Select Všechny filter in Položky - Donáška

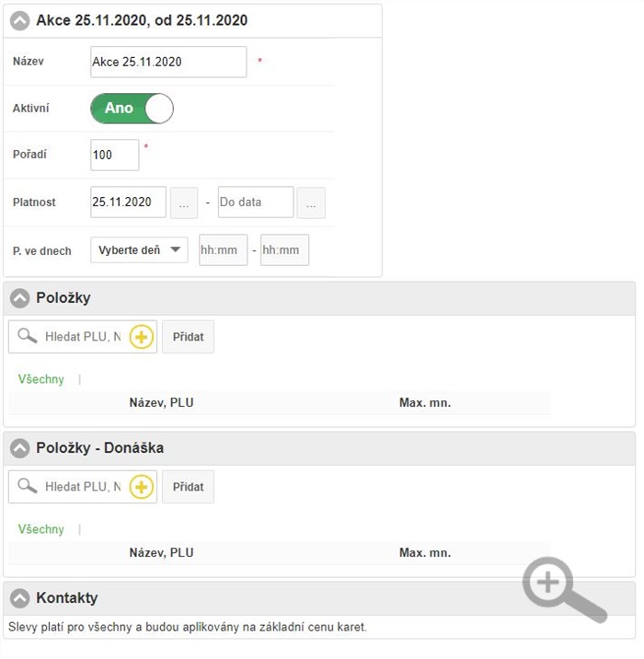pyautogui.click(x=41, y=529)
